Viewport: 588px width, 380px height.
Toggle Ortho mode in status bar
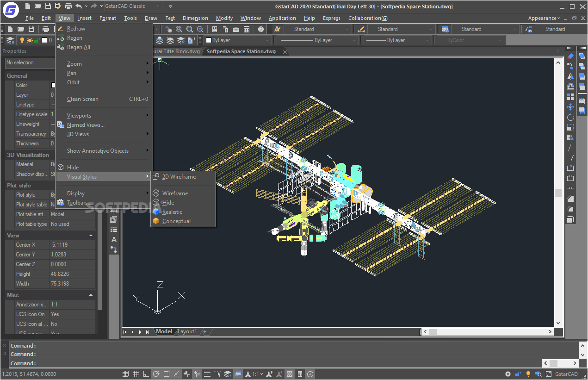pos(146,374)
